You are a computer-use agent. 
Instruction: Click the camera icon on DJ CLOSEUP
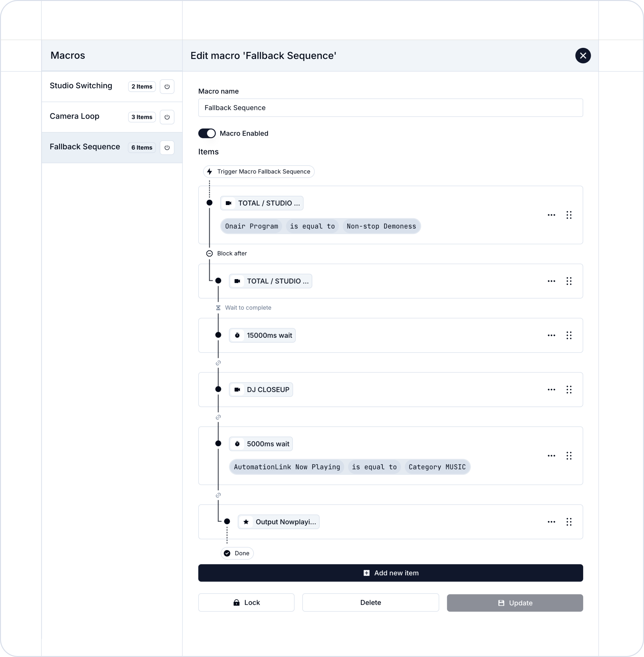(x=237, y=390)
